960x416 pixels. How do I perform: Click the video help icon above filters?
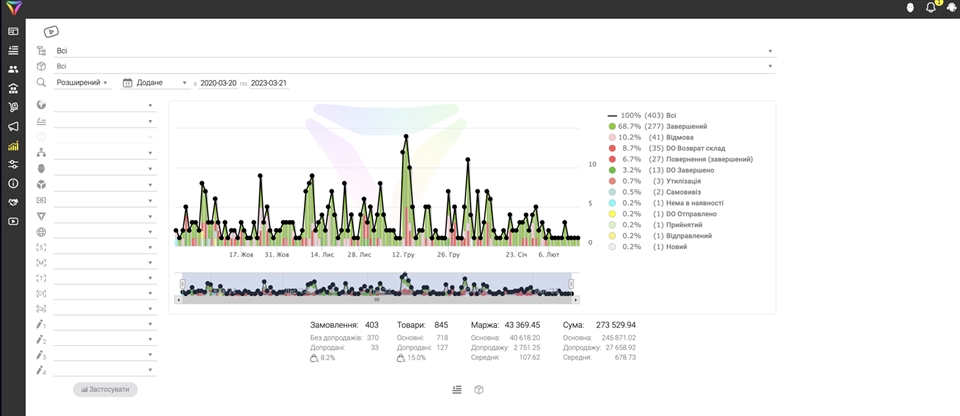pos(51,31)
